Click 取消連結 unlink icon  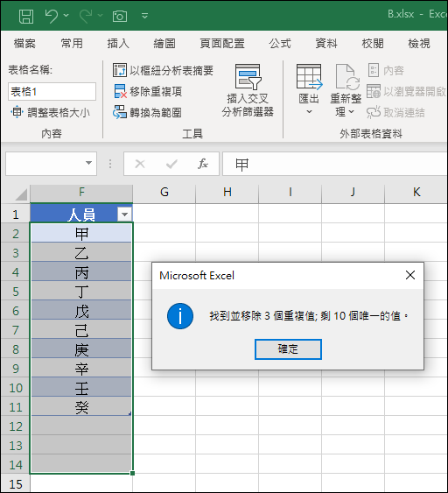[x=374, y=112]
